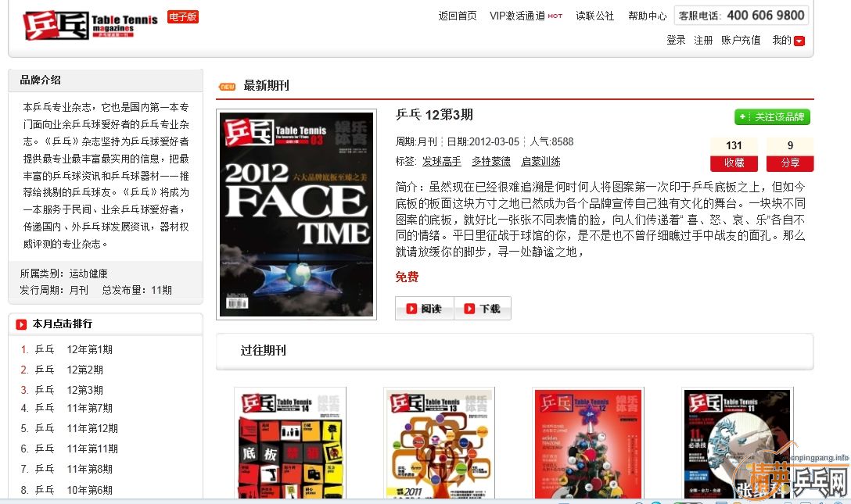Select ranking item 乒乓 11年第8期
The height and width of the screenshot is (504, 851).
(x=74, y=469)
